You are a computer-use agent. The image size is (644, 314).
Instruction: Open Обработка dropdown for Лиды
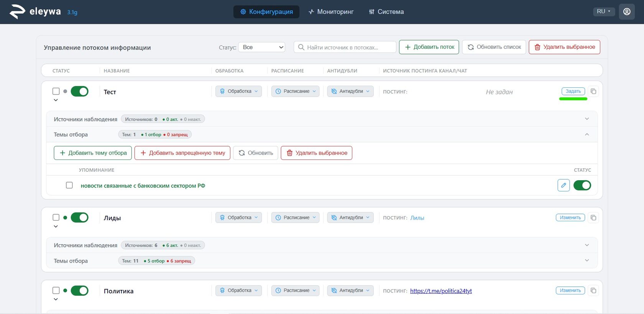point(238,217)
